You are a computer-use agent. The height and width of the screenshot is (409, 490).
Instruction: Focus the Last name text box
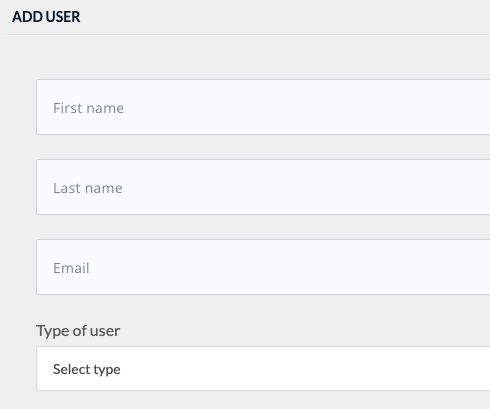263,187
